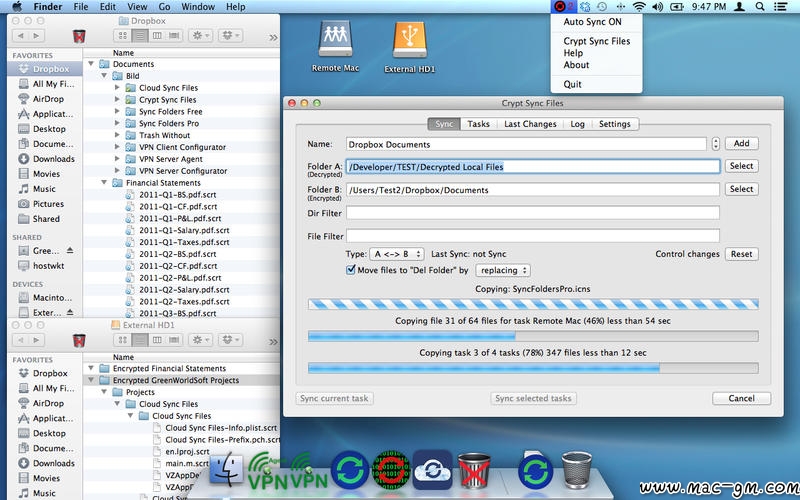Eject the External drive in Dropbox sidebar
Image resolution: width=800 pixels, height=500 pixels.
click(70, 312)
